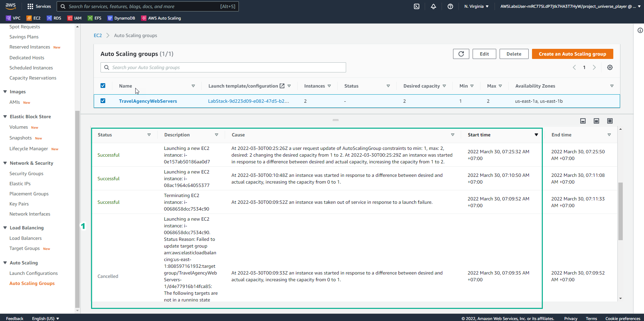Uncheck the TravelAgencyWebServers row checkbox
The width and height of the screenshot is (644, 321).
[x=103, y=101]
